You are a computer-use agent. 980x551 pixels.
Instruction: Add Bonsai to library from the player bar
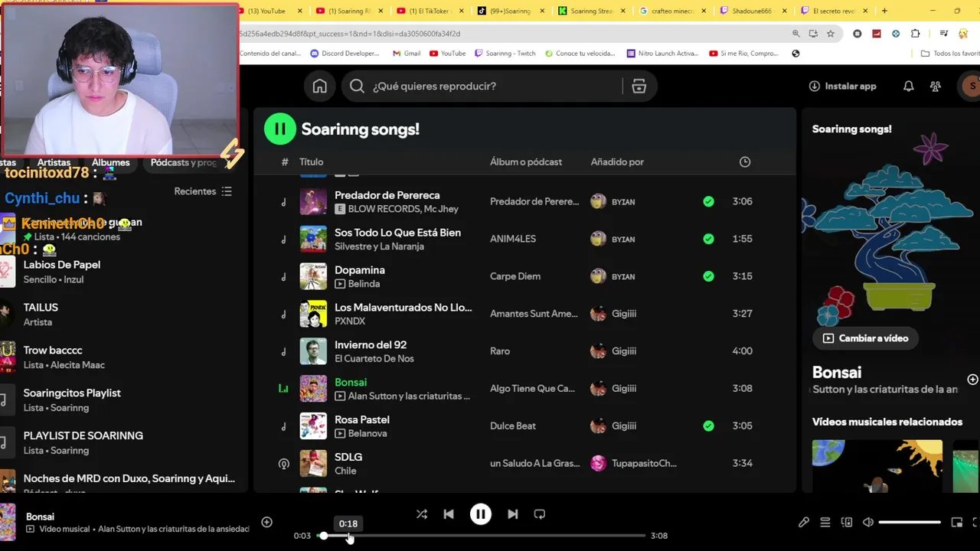click(x=266, y=522)
